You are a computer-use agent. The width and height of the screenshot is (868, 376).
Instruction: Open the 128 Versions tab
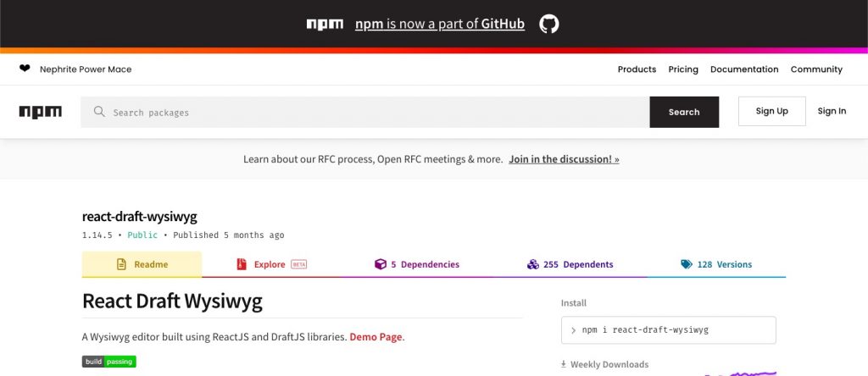point(716,264)
